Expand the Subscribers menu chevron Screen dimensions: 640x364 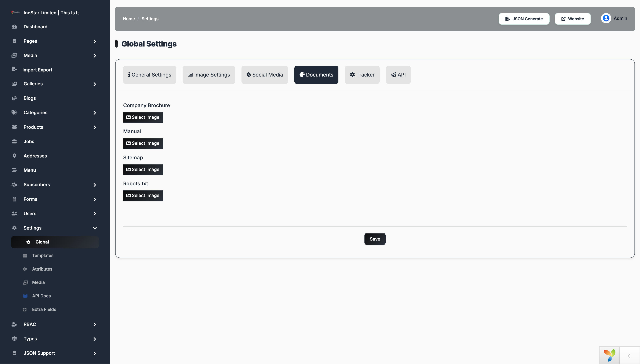tap(95, 185)
